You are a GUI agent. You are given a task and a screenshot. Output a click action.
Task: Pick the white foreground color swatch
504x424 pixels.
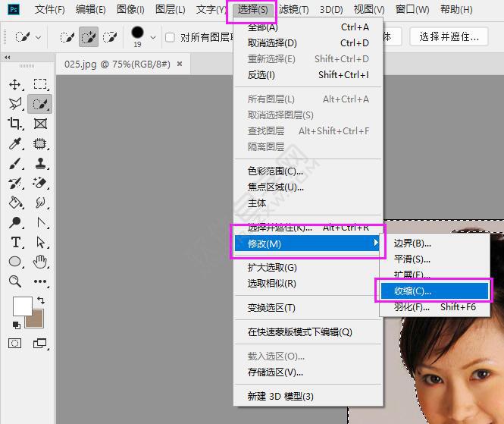tap(22, 306)
